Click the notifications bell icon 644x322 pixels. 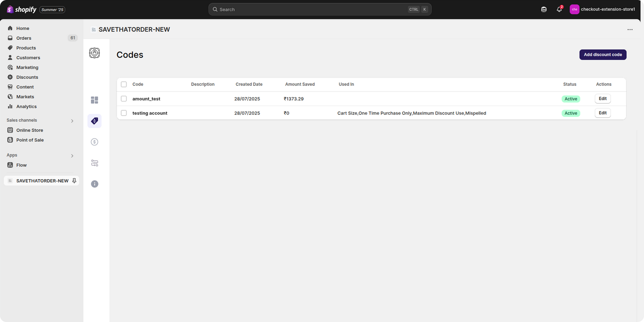tap(559, 9)
